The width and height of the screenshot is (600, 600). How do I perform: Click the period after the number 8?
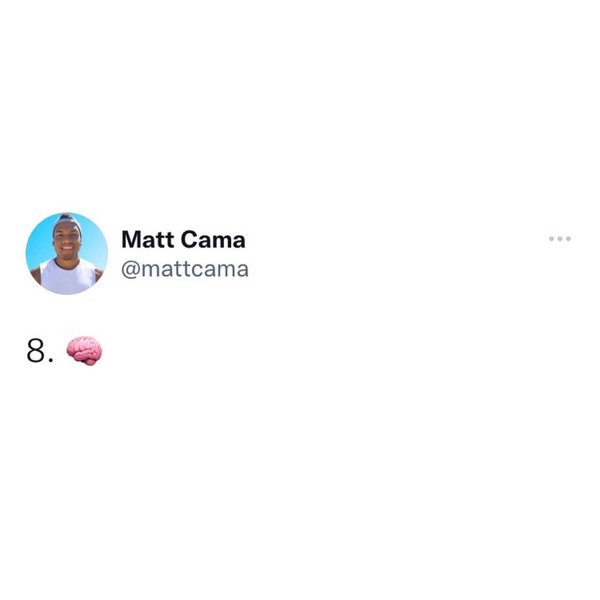click(51, 360)
